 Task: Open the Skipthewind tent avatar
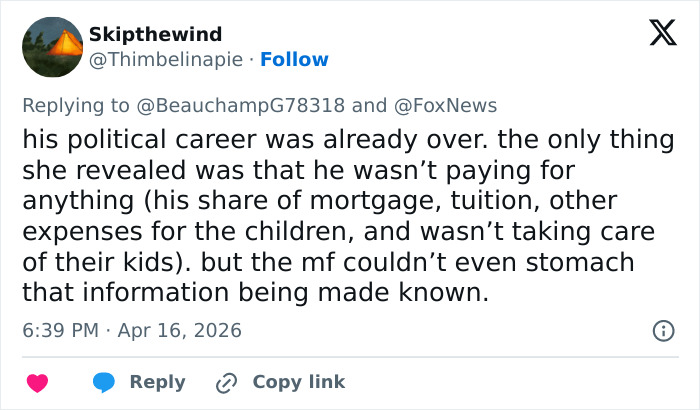[x=52, y=47]
